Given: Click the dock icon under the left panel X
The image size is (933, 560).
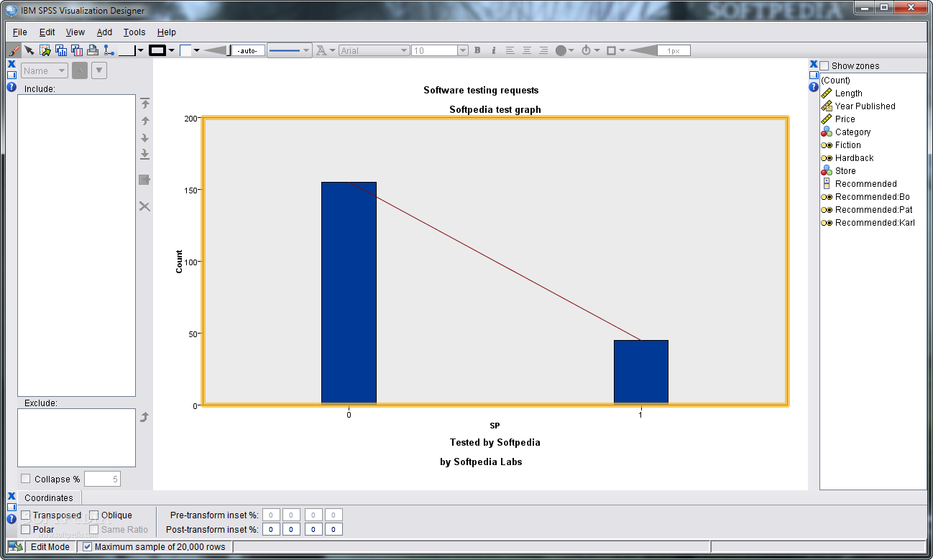Looking at the screenshot, I should point(12,75).
